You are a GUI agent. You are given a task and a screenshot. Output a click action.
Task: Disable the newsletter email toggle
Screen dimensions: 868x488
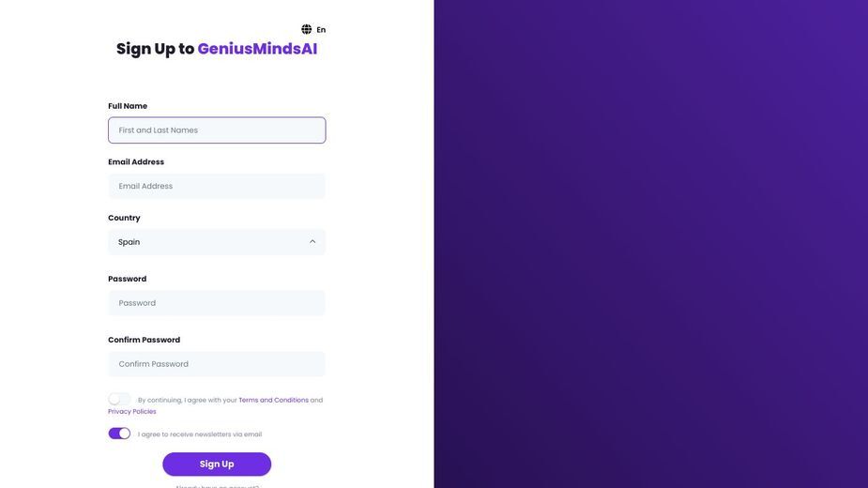(x=119, y=434)
